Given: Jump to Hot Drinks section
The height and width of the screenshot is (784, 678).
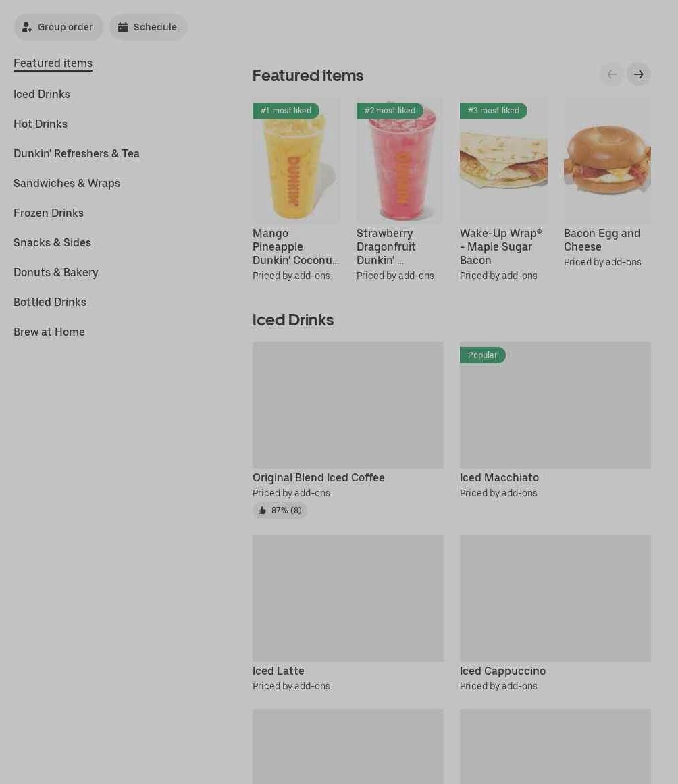Looking at the screenshot, I should pos(41,124).
